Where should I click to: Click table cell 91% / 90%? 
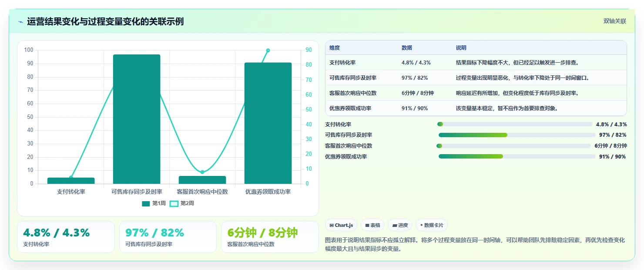pos(415,108)
